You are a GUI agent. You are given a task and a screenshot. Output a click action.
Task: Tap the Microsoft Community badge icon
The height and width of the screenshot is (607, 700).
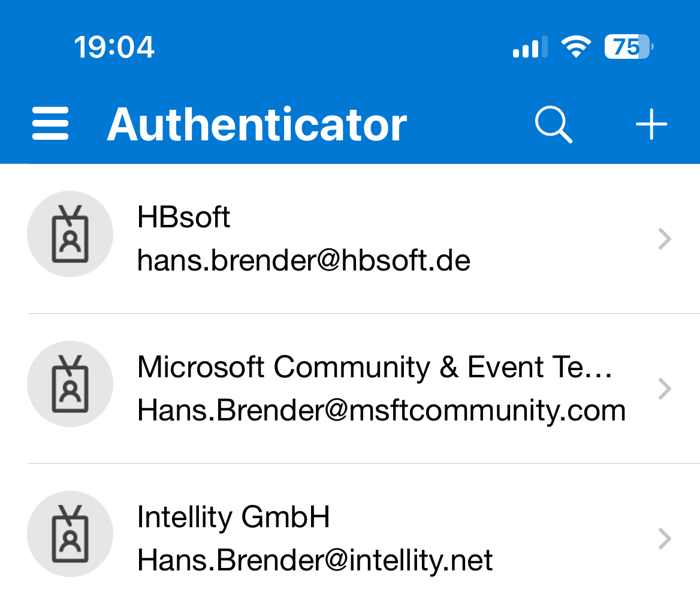click(x=70, y=384)
